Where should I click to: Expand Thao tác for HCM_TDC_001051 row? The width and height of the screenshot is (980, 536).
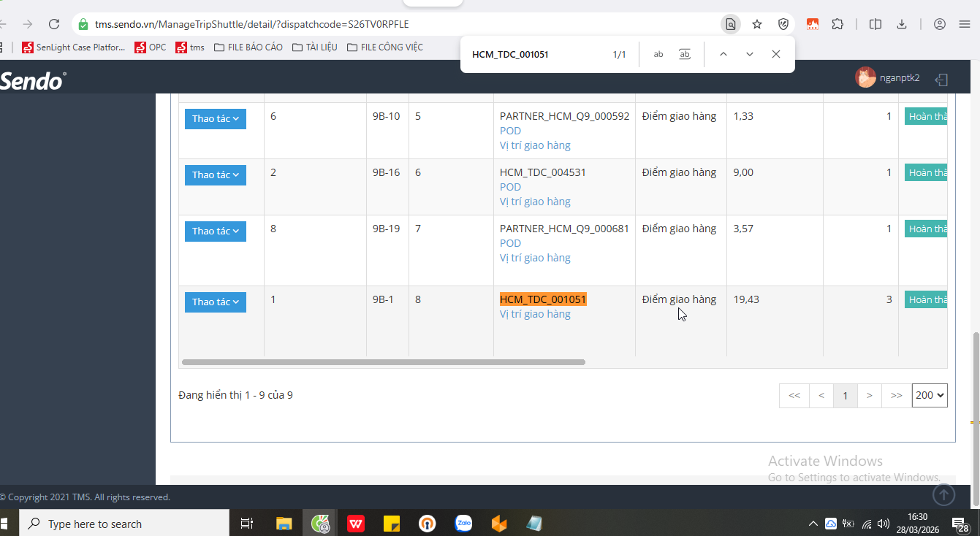[216, 302]
